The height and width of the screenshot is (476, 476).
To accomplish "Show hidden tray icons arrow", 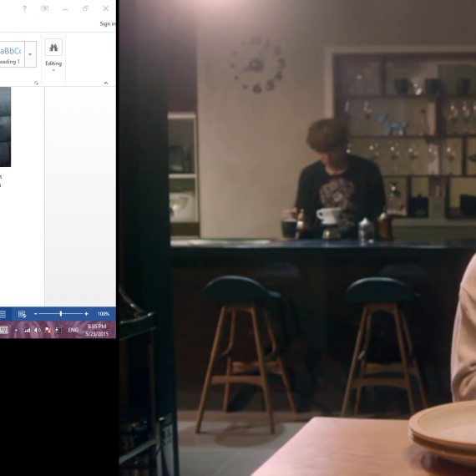I will coord(16,331).
